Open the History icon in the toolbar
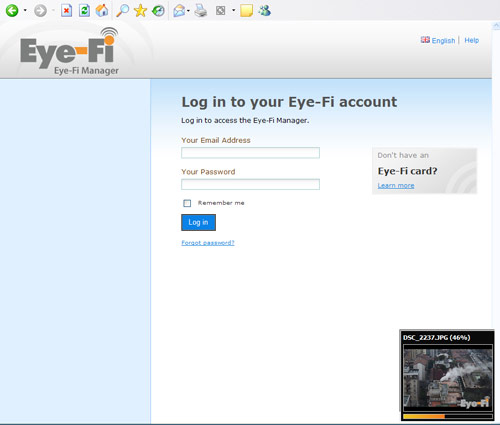 [x=158, y=11]
